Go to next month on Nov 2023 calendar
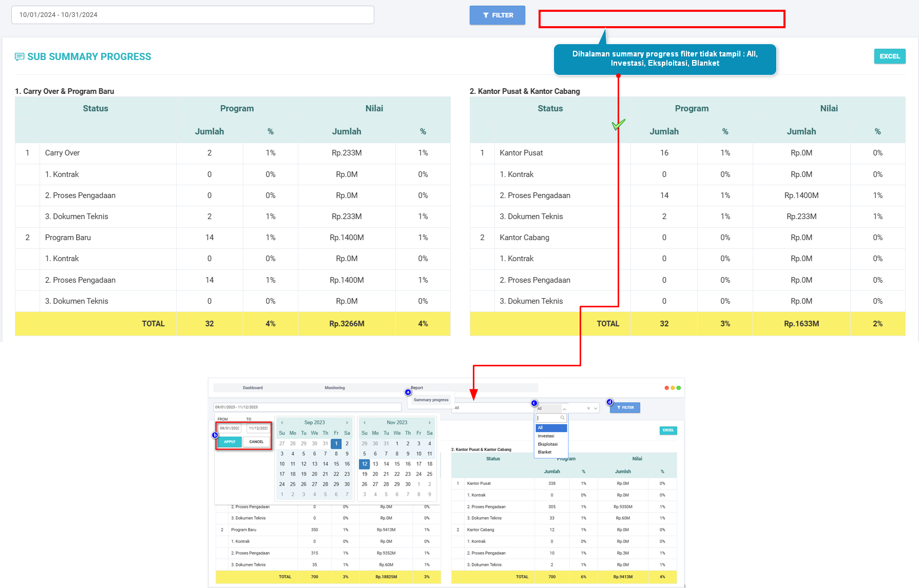Viewport: 919px width, 588px height. tap(429, 423)
